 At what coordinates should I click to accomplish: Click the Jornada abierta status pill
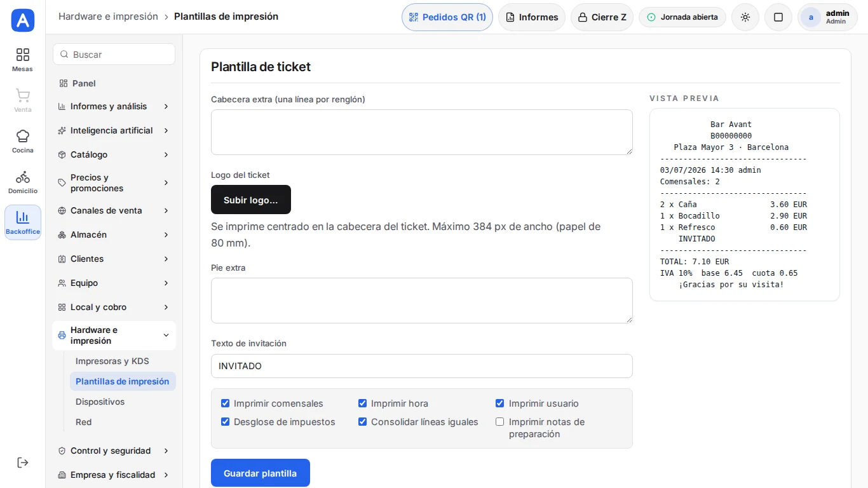point(682,17)
